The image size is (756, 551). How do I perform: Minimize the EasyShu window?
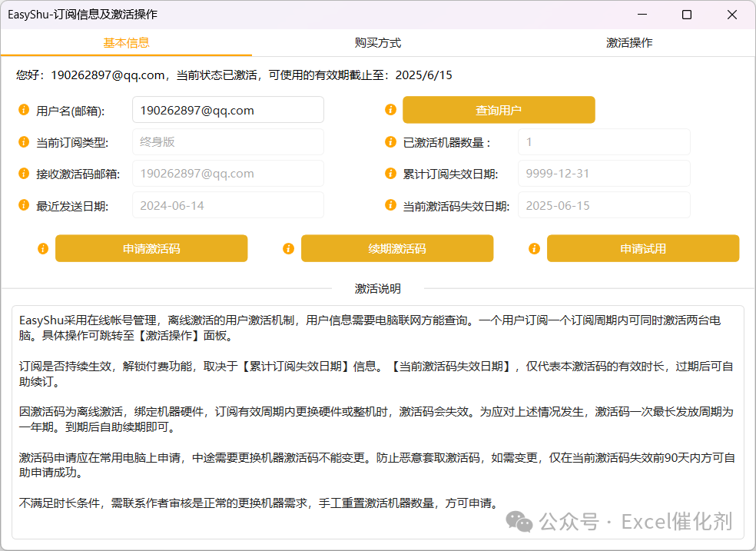[x=642, y=15]
